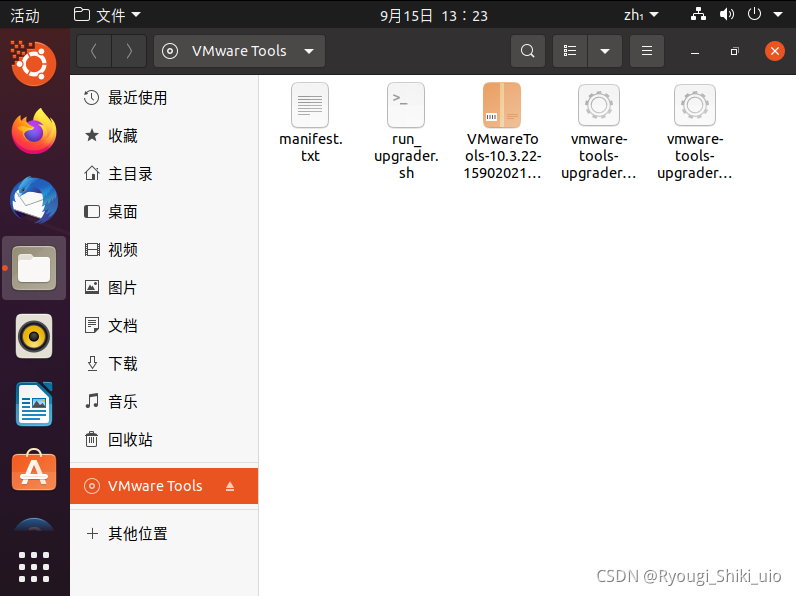Screen dimensions: 796x596
Task: Go to 主目录 home folder
Action: (x=164, y=174)
